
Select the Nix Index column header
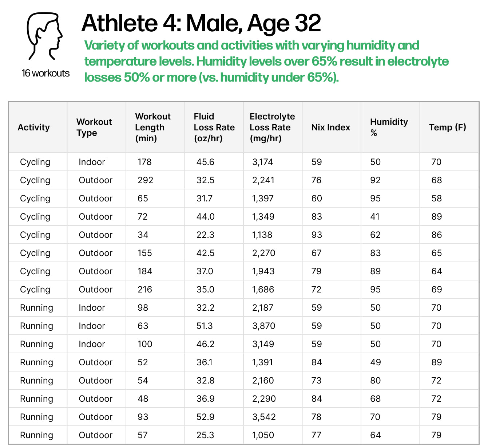(330, 127)
